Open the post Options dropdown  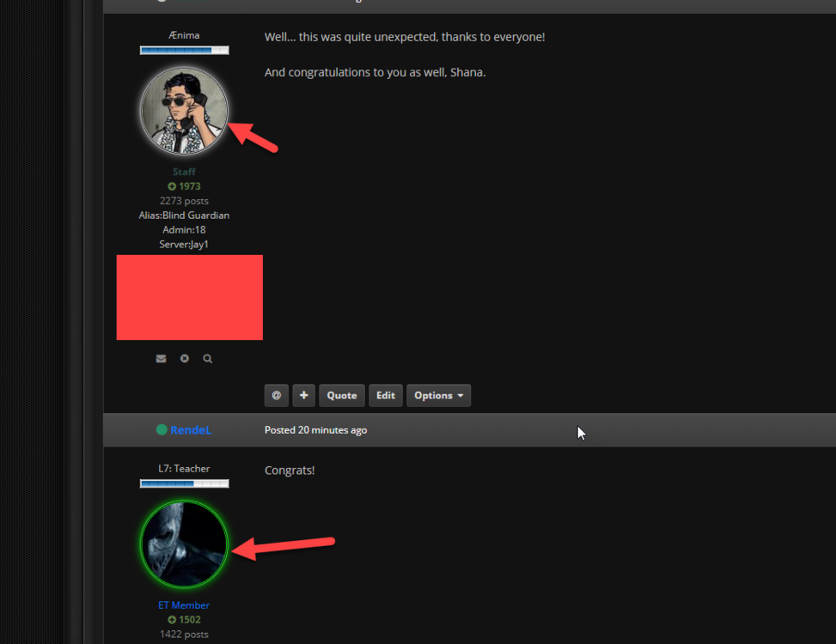click(x=438, y=395)
